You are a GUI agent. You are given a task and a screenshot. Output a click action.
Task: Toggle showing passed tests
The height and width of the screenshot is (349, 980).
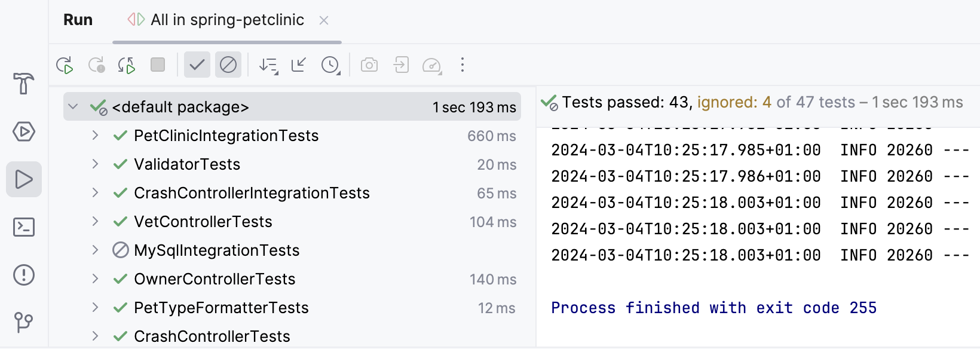click(197, 65)
